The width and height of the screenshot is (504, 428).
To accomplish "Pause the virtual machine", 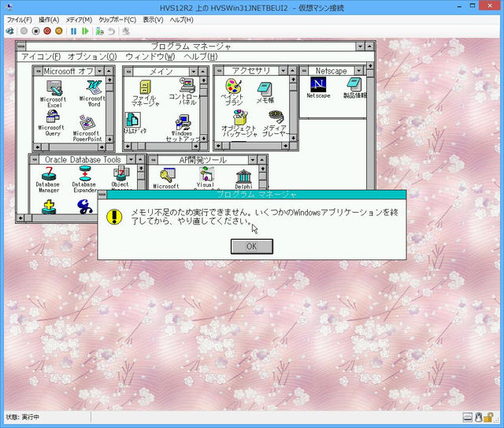I will coord(73,32).
